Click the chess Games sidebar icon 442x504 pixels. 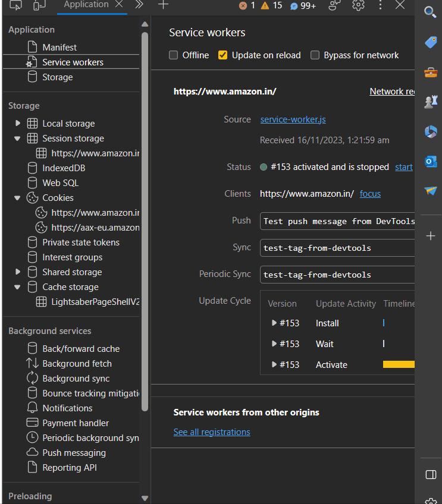(431, 102)
